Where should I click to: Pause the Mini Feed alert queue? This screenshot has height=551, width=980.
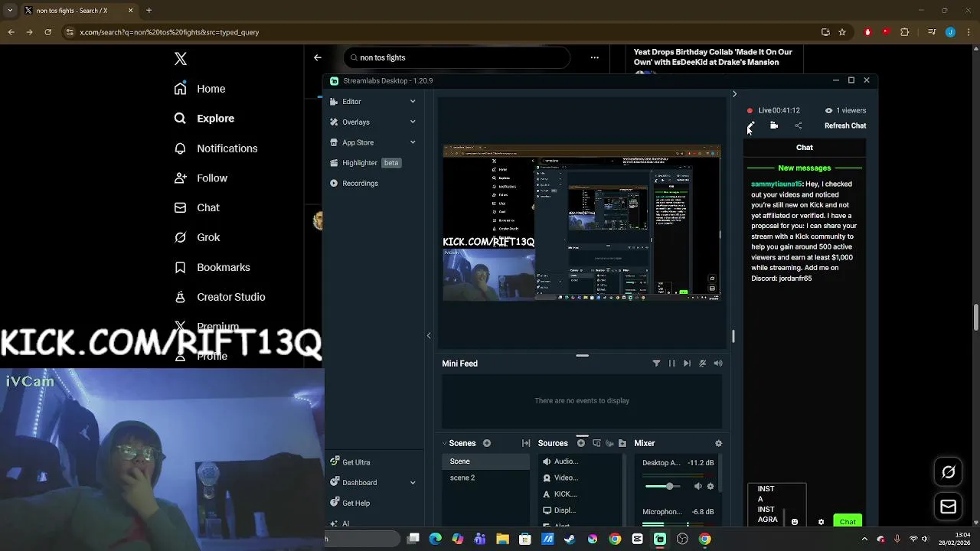click(x=671, y=364)
